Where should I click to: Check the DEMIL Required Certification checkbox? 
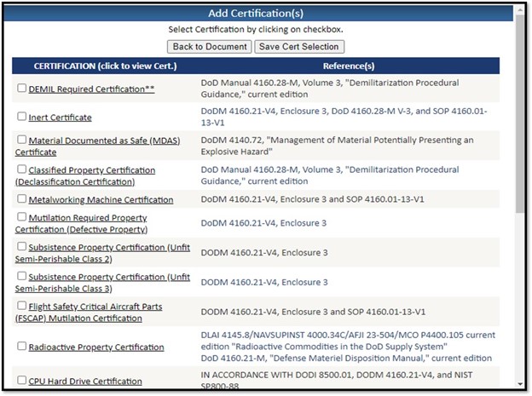(x=22, y=88)
